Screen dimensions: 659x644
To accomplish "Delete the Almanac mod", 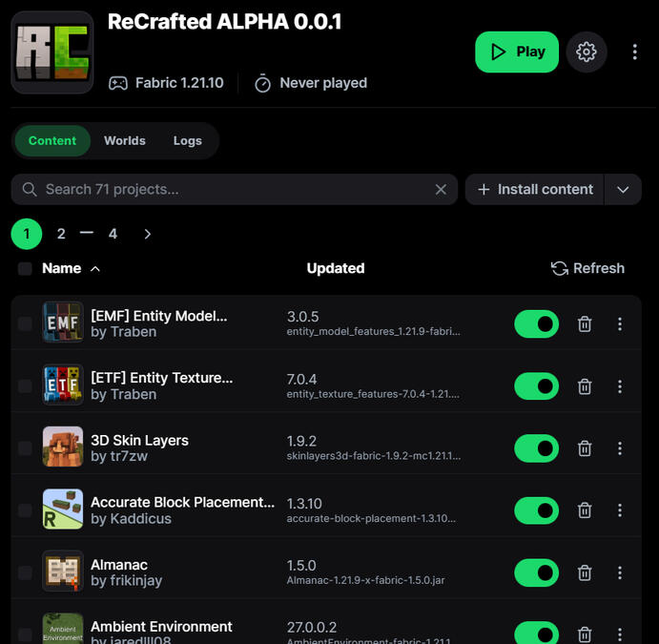I will 585,573.
